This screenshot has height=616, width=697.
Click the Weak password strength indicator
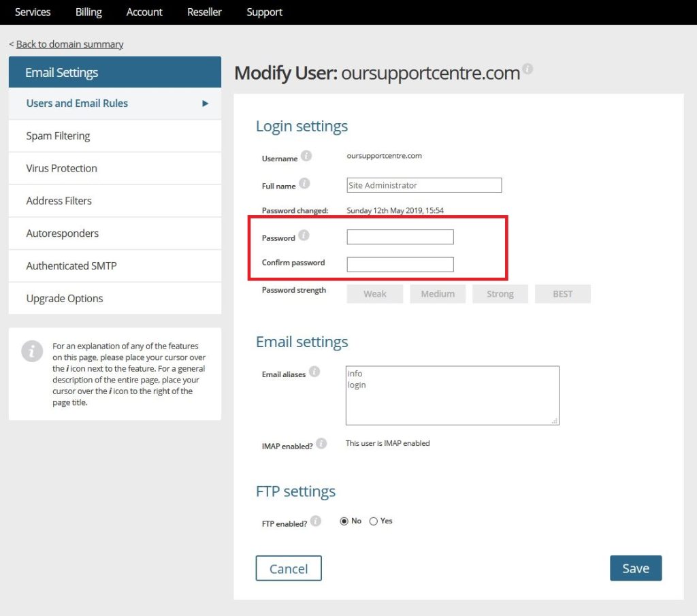pos(375,294)
